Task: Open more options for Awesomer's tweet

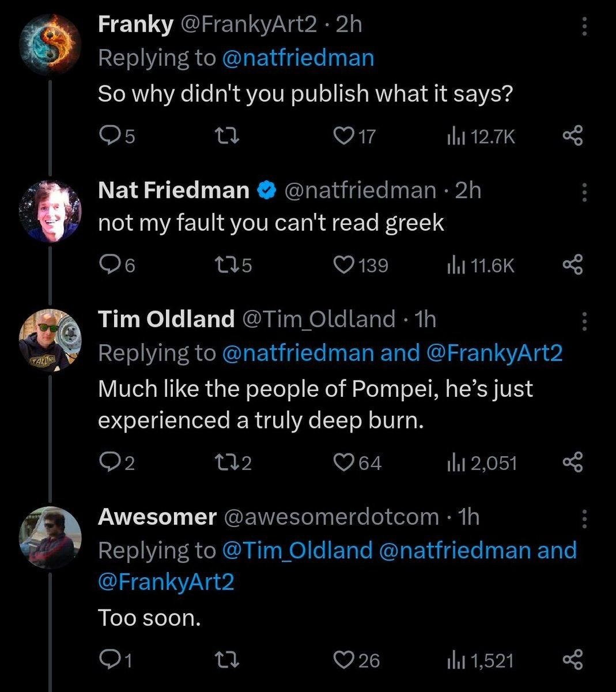Action: (584, 519)
